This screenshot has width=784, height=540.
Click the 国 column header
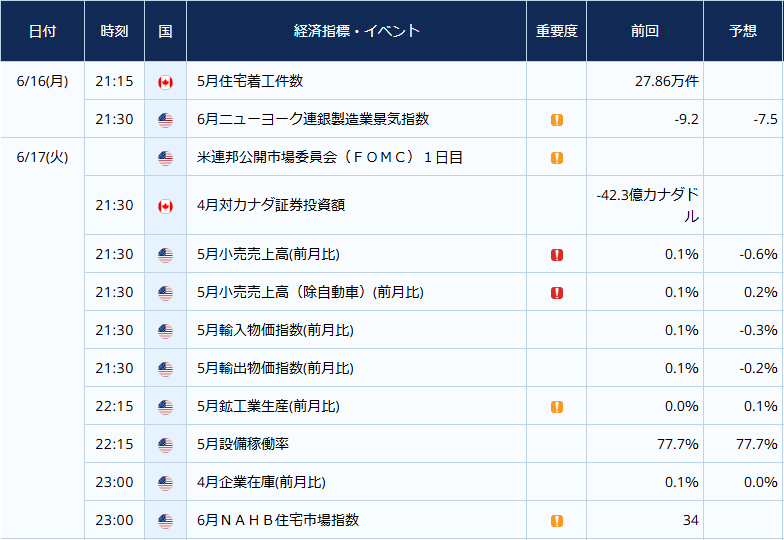(166, 31)
